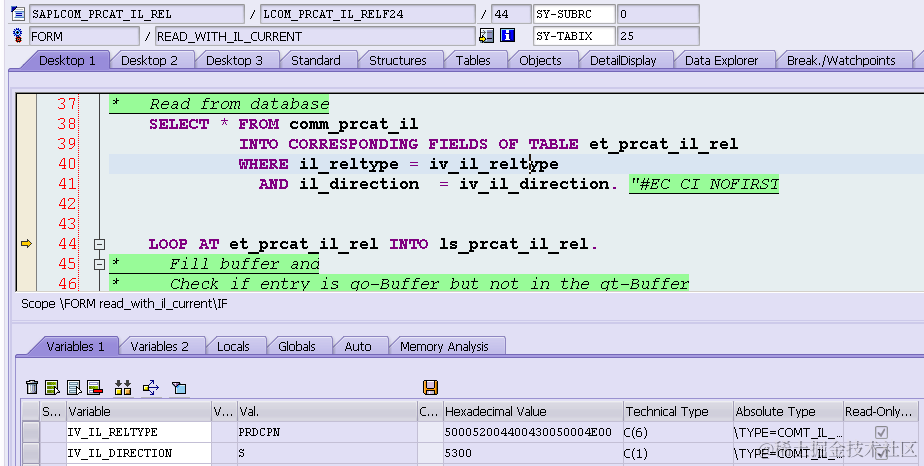The width and height of the screenshot is (924, 466).
Task: Click the icon with two downward arrows and boxes
Action: coord(123,387)
